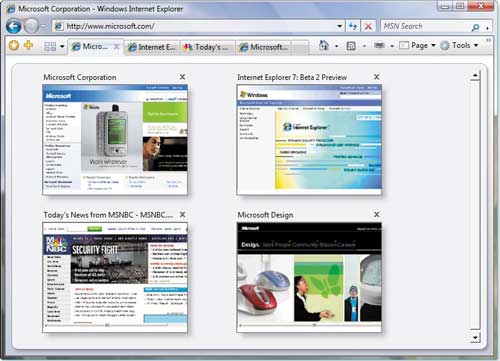Click the Print icon
The height and width of the screenshot is (361, 500).
pos(379,45)
